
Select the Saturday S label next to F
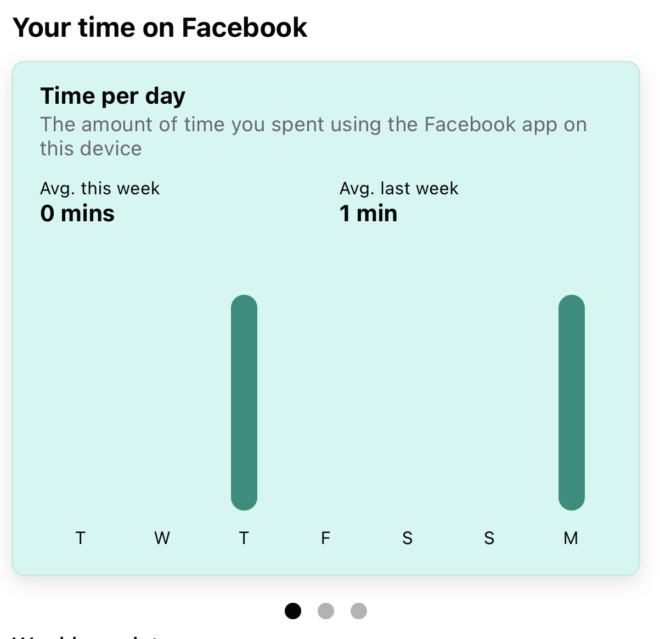tap(407, 538)
